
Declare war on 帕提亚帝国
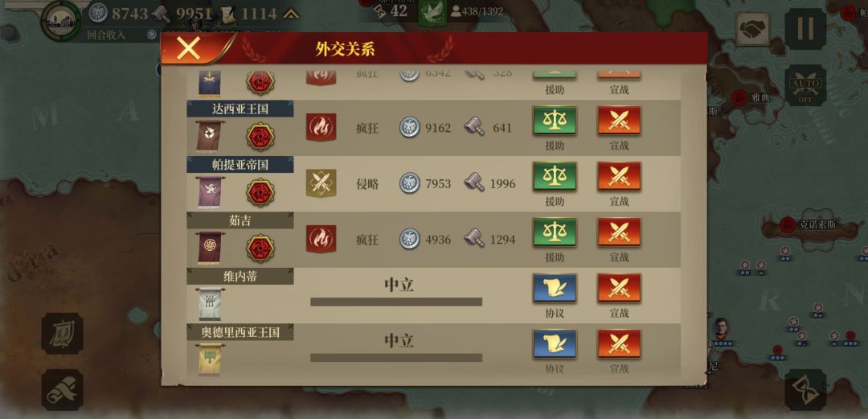click(x=619, y=177)
